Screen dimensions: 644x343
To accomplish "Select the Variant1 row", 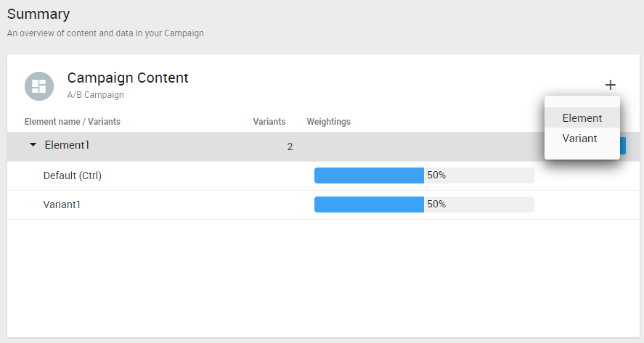I will tap(62, 204).
